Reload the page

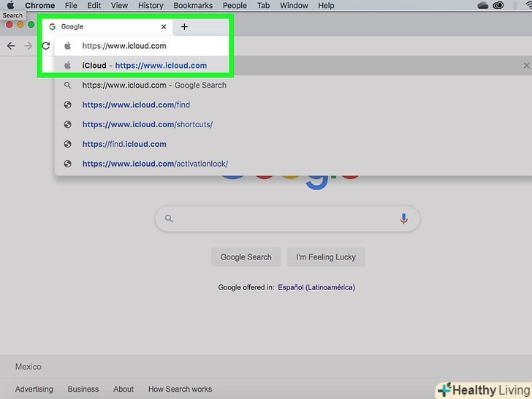[46, 46]
